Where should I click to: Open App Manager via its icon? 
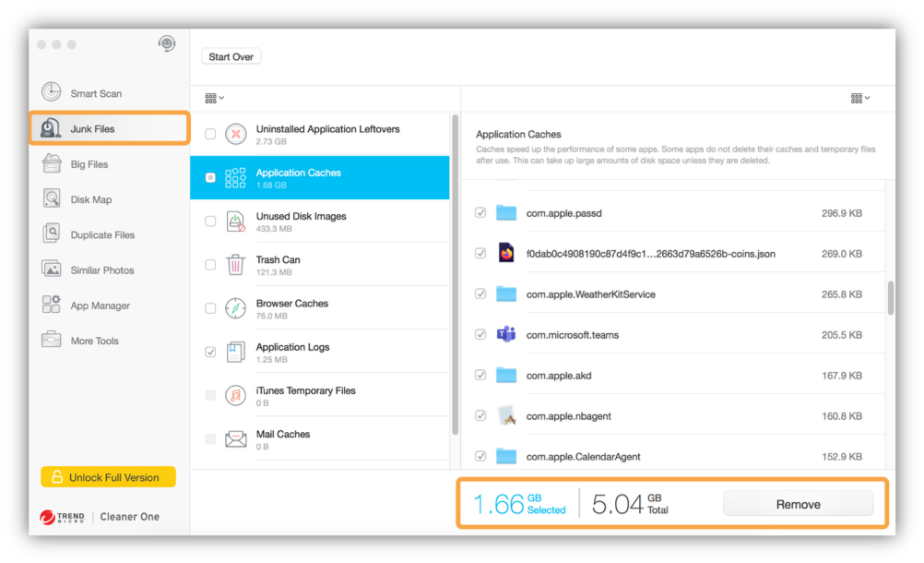click(x=52, y=305)
